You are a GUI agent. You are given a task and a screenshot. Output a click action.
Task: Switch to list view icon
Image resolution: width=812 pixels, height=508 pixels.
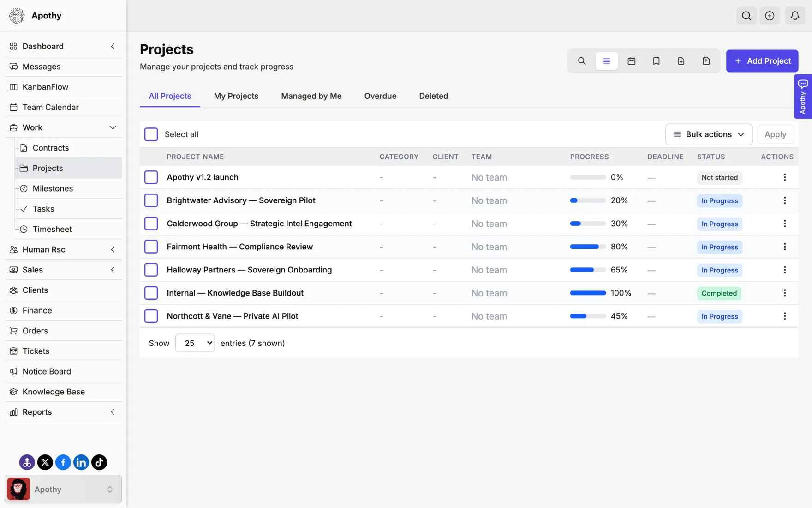[607, 61]
